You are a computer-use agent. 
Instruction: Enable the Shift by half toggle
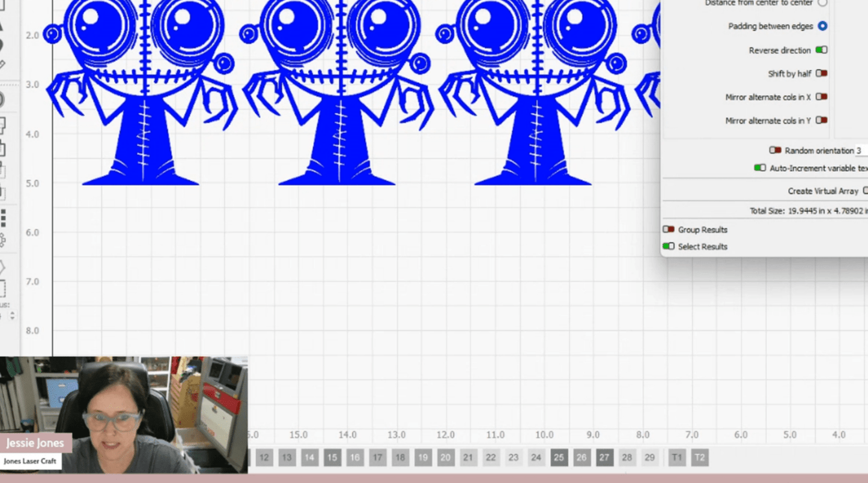tap(821, 74)
